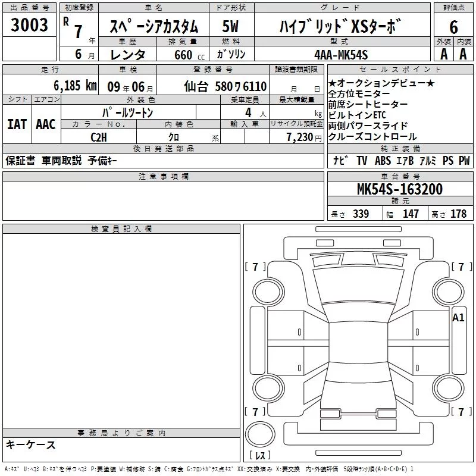476x476 pixels.
Task: Click the spare tire circle icon
Action: click(x=260, y=434)
